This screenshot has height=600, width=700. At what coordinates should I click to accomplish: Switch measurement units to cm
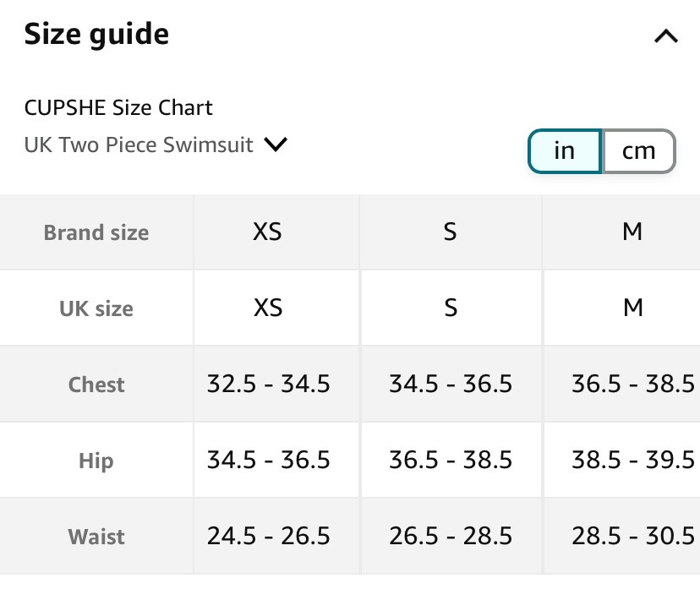tap(638, 151)
